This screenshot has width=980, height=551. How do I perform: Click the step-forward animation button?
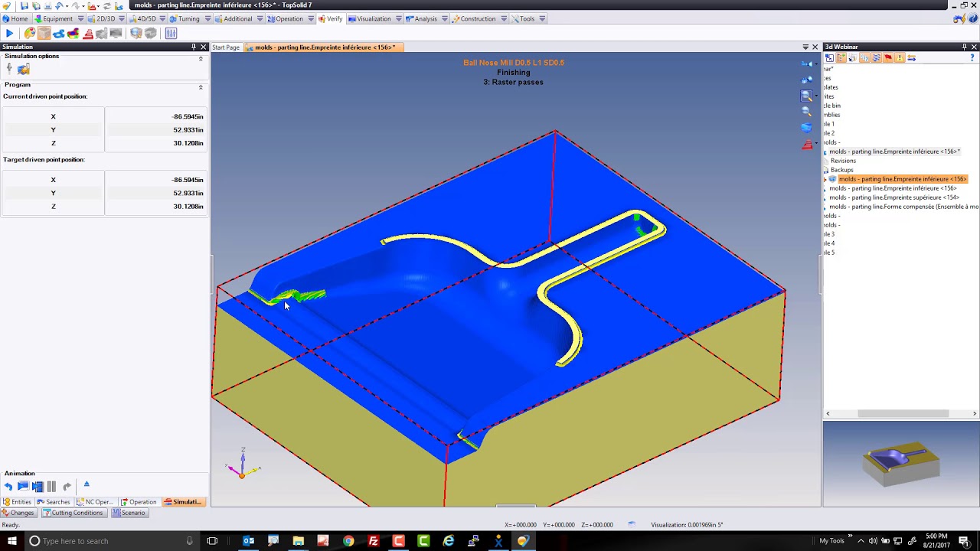click(38, 486)
